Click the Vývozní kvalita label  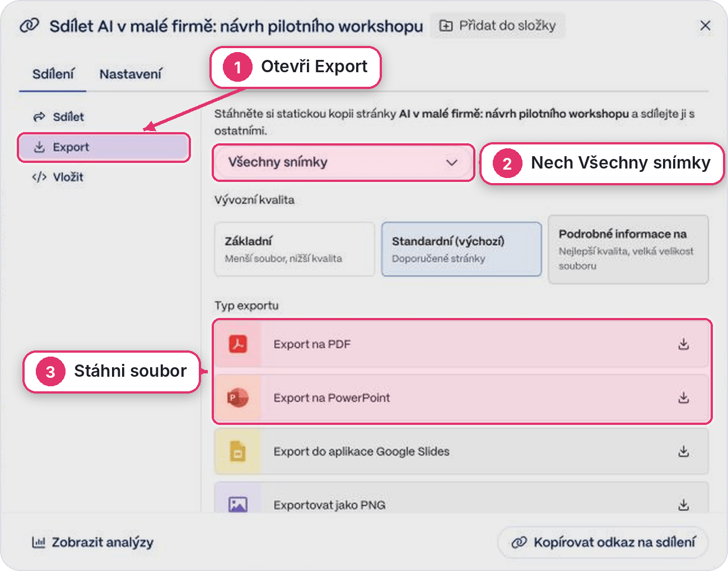tap(254, 200)
